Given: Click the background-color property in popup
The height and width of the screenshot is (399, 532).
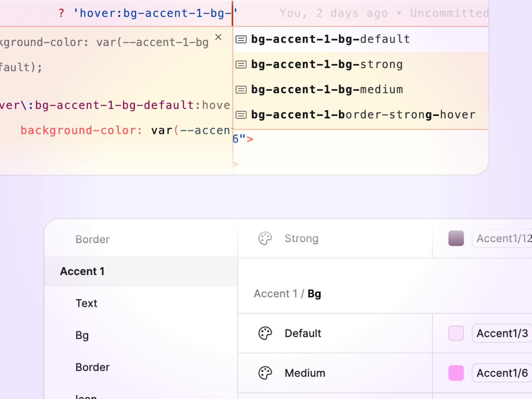Looking at the screenshot, I should coord(81,131).
